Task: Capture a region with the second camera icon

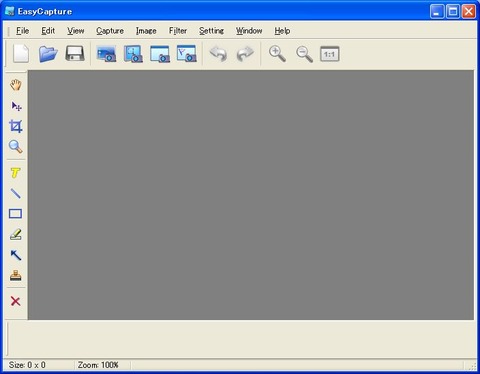Action: 133,54
